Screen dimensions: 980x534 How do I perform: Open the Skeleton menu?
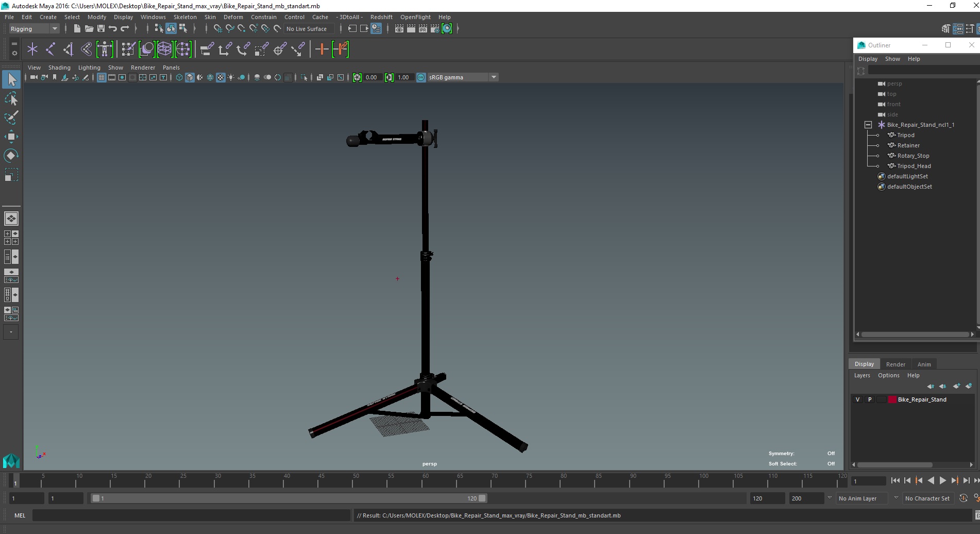[185, 17]
